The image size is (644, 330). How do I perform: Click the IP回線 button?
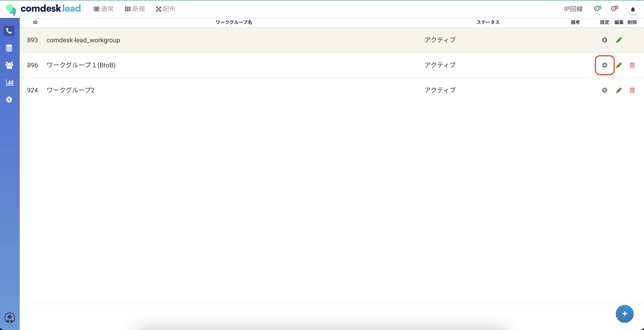coord(573,9)
